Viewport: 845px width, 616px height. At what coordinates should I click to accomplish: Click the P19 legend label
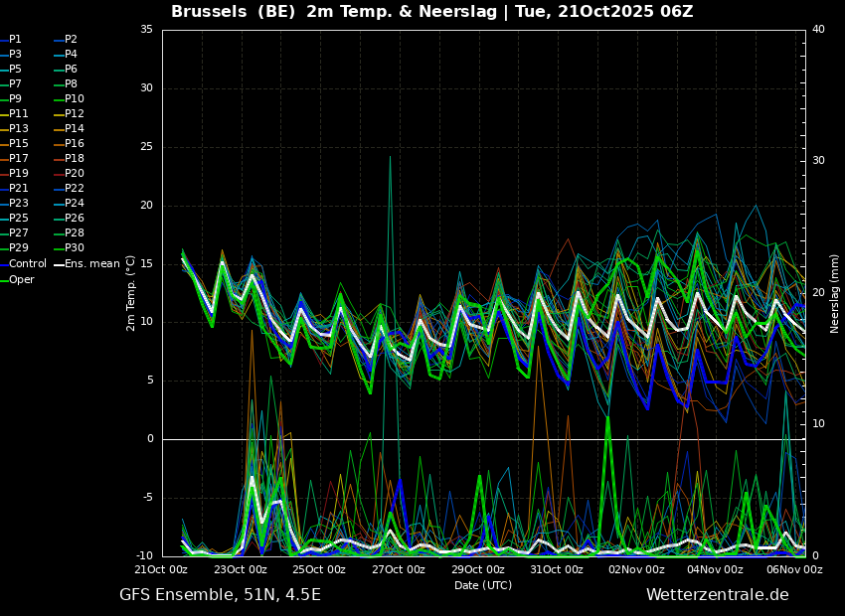click(19, 174)
